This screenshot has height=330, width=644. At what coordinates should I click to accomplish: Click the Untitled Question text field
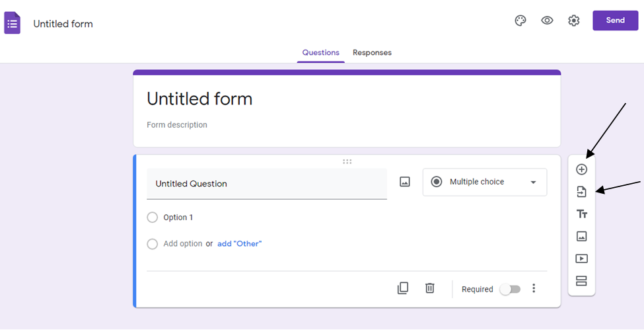click(267, 183)
